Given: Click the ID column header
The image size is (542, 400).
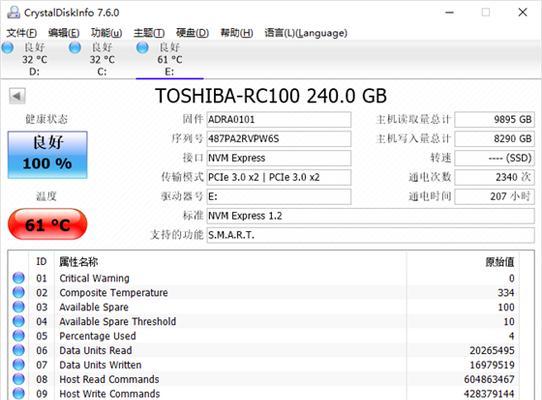Looking at the screenshot, I should (x=41, y=262).
